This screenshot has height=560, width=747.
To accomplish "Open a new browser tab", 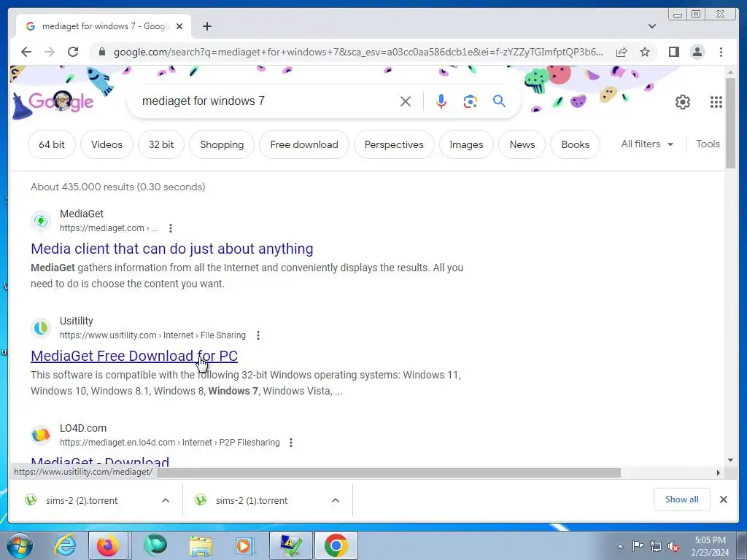I will (206, 26).
